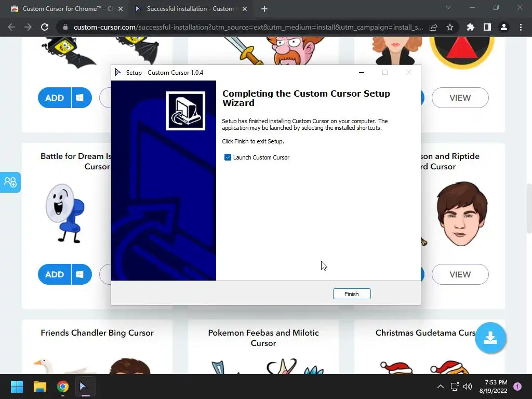Screen dimensions: 532x399
Task: Click Battle for Dream Island cursor image
Action: 65,214
